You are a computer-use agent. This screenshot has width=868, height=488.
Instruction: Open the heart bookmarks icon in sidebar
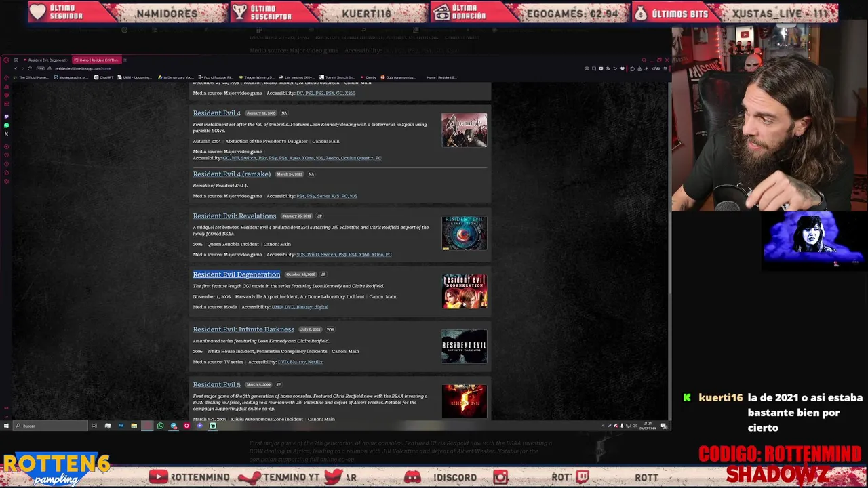point(7,155)
